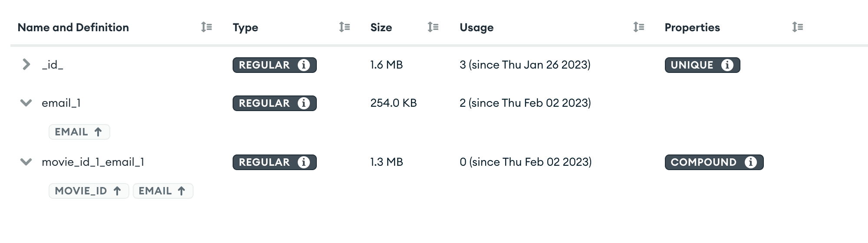Image resolution: width=868 pixels, height=243 pixels.
Task: Click info icon on UNIQUE badge
Action: point(727,65)
